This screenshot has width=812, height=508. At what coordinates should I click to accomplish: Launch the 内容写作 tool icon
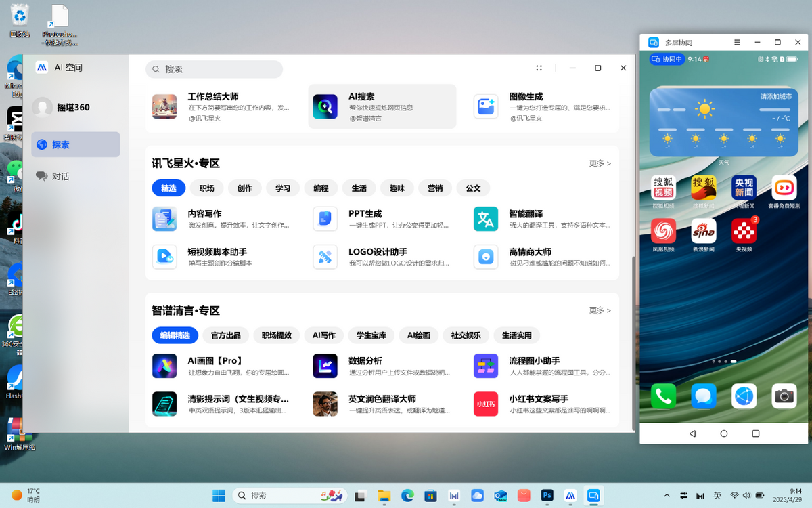pyautogui.click(x=164, y=219)
